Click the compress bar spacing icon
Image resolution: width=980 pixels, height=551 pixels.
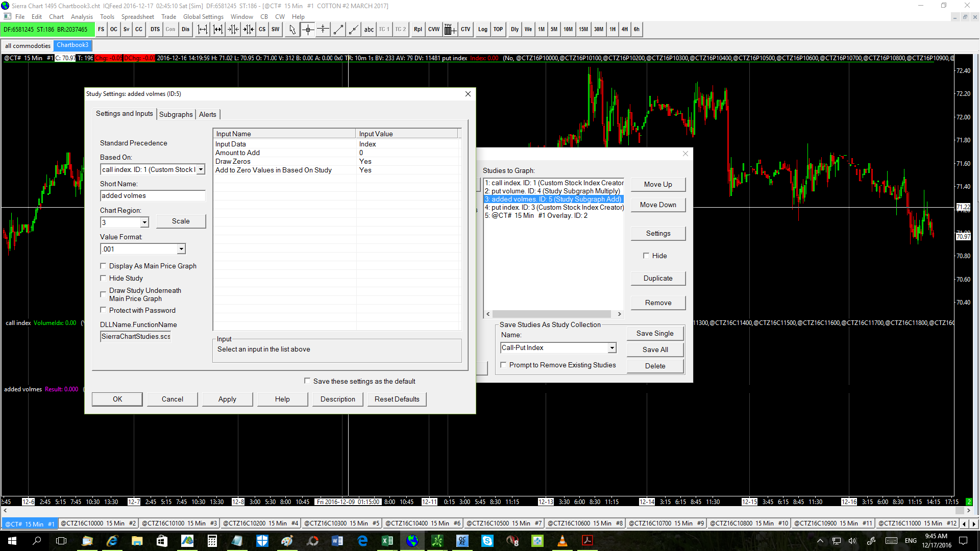[233, 30]
